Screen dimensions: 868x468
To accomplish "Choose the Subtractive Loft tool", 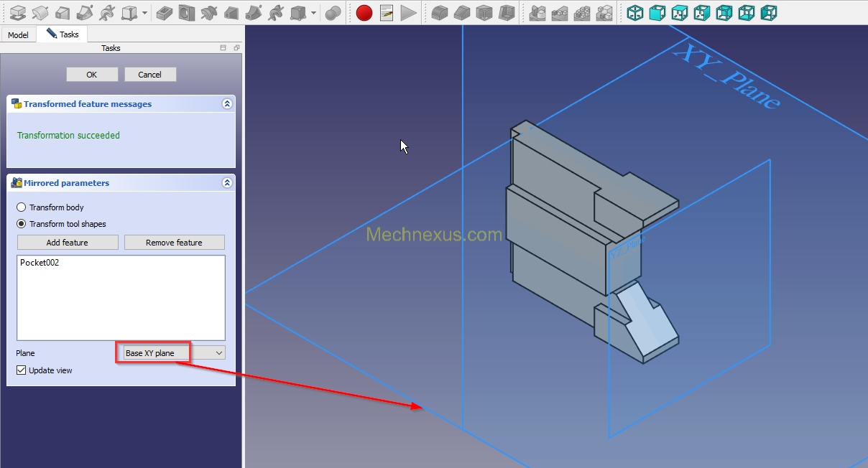I will point(231,12).
